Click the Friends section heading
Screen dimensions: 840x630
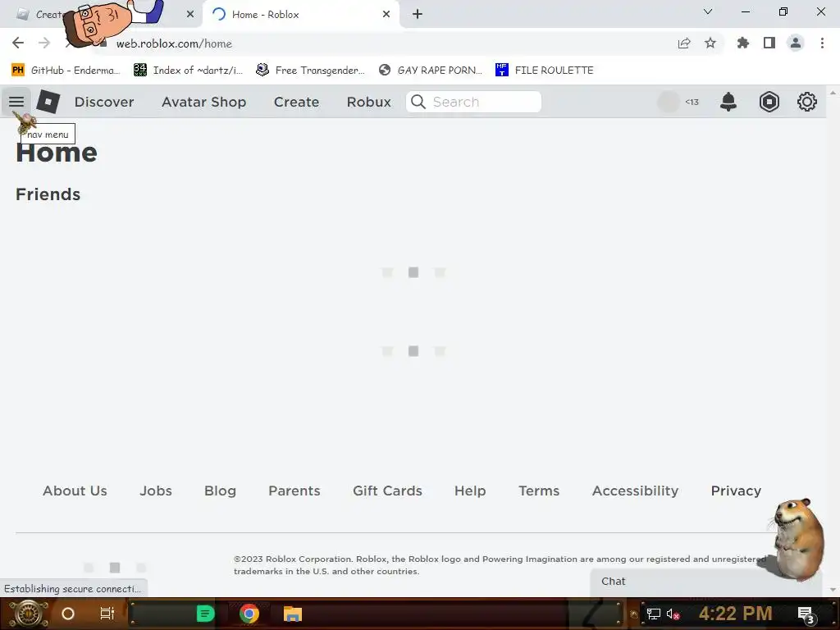pos(48,194)
